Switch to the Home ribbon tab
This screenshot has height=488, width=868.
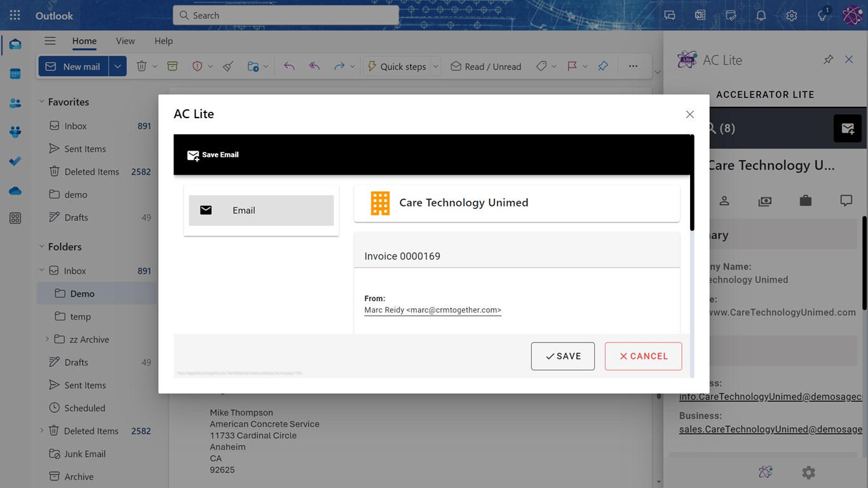tap(85, 41)
